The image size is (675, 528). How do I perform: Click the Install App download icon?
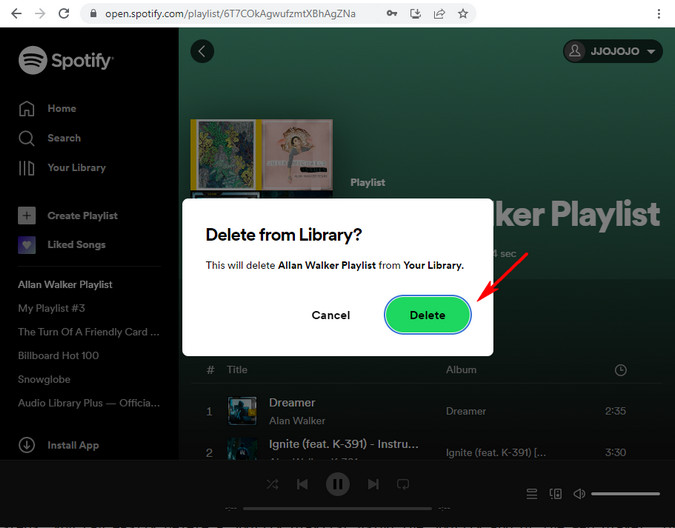[27, 445]
